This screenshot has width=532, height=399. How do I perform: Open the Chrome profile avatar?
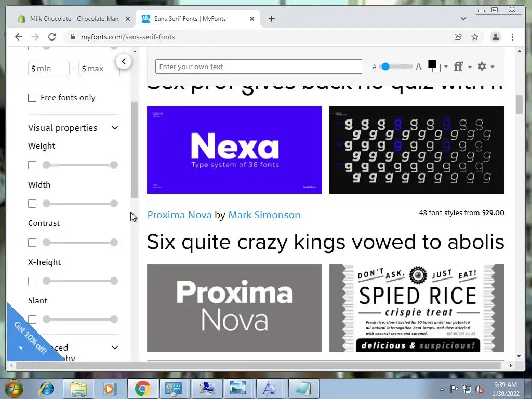coord(495,37)
